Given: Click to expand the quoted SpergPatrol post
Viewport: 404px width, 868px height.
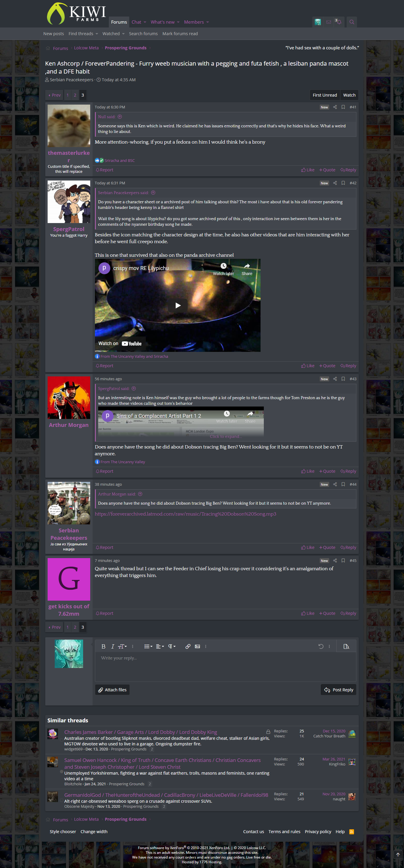Looking at the screenshot, I should tap(226, 436).
